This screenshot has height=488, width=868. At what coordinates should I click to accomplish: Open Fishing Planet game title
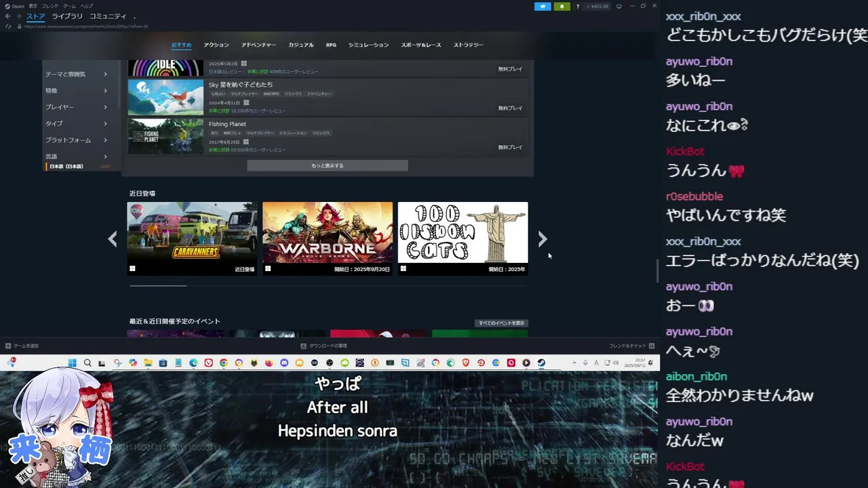[227, 124]
